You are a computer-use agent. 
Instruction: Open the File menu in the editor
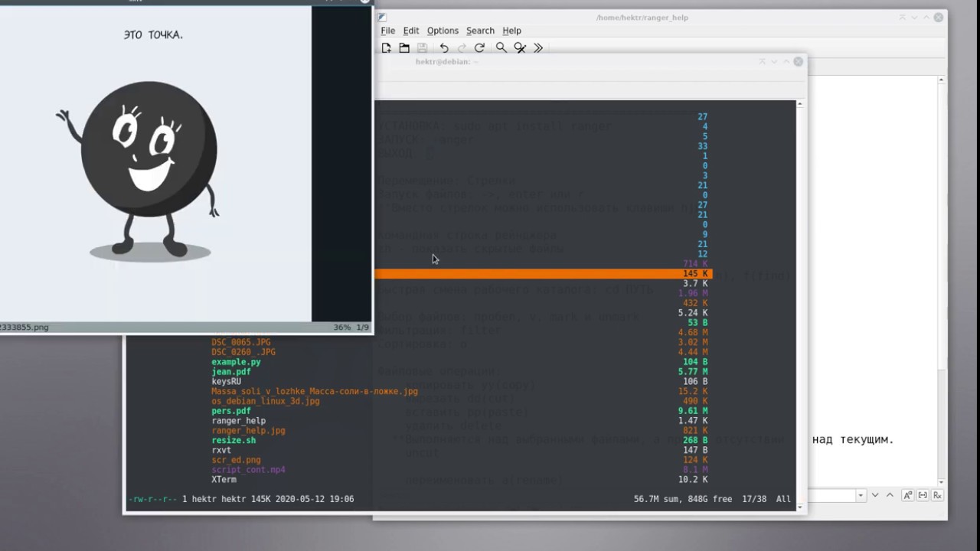coord(388,31)
